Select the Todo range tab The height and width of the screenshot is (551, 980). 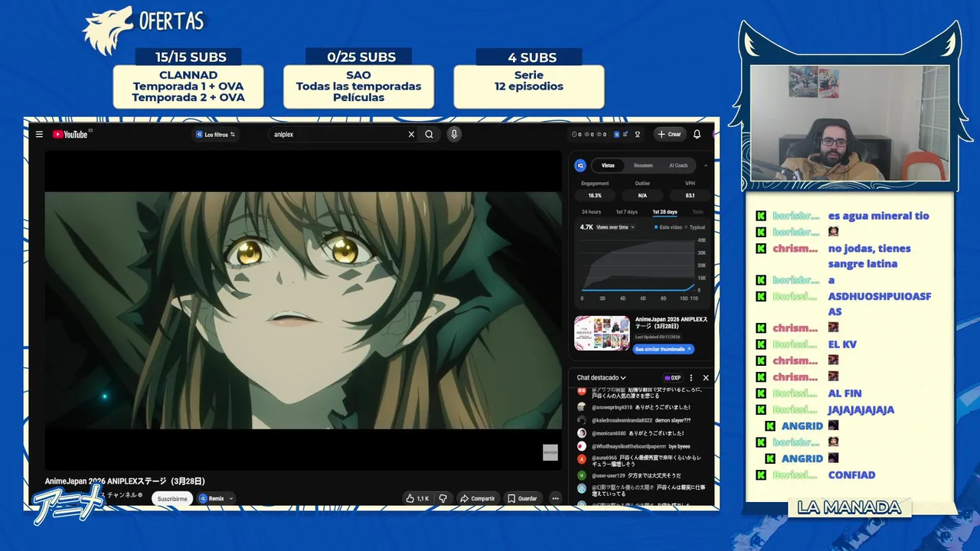click(697, 212)
